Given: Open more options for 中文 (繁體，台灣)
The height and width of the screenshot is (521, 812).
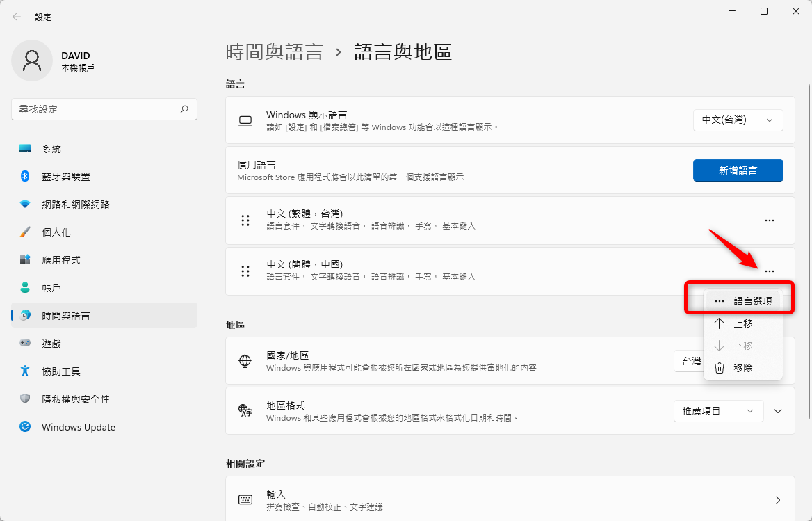Looking at the screenshot, I should click(x=770, y=221).
